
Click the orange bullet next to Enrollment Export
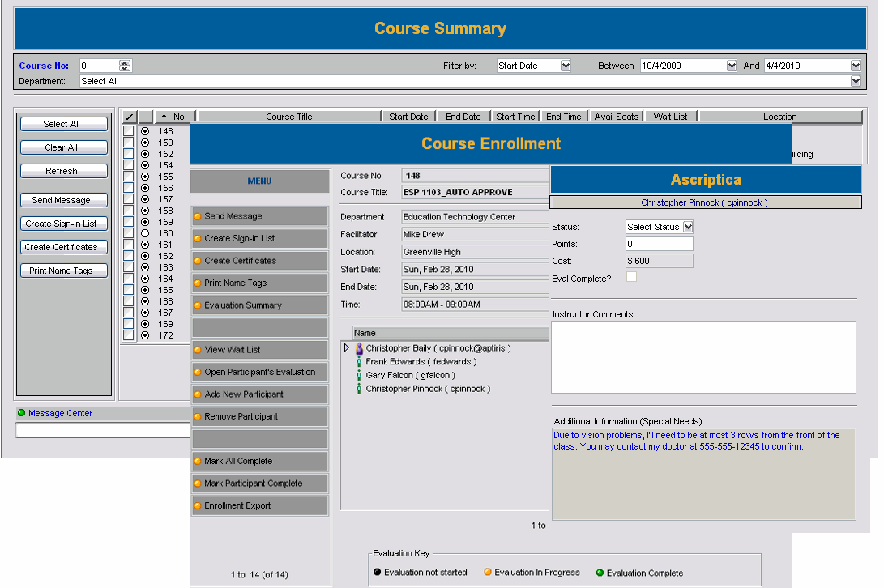point(198,506)
